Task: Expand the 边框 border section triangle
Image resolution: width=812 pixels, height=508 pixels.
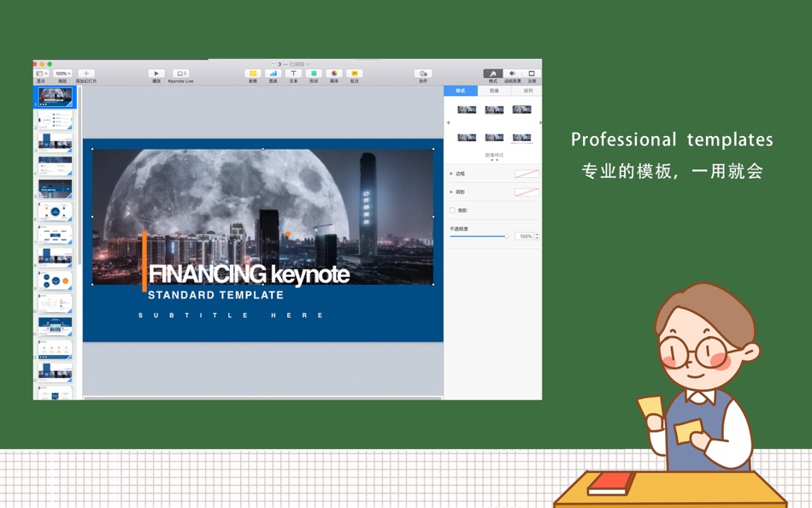Action: pos(451,174)
